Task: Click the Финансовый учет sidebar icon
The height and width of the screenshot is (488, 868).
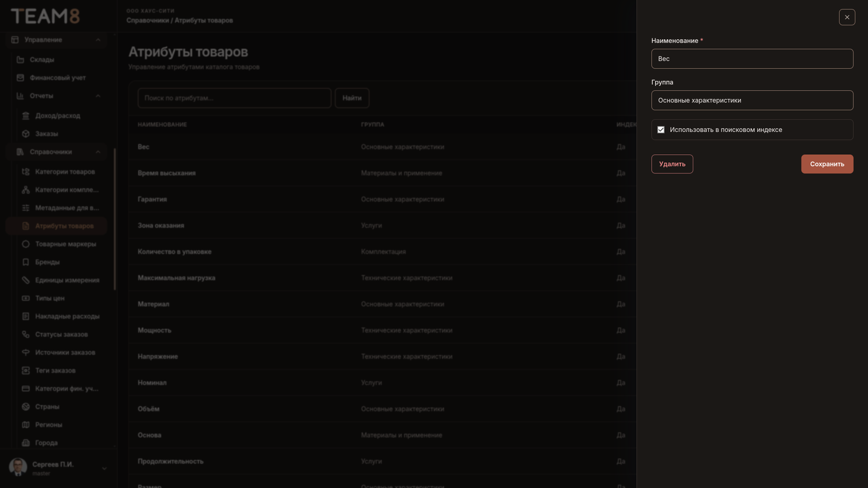Action: pos(20,78)
